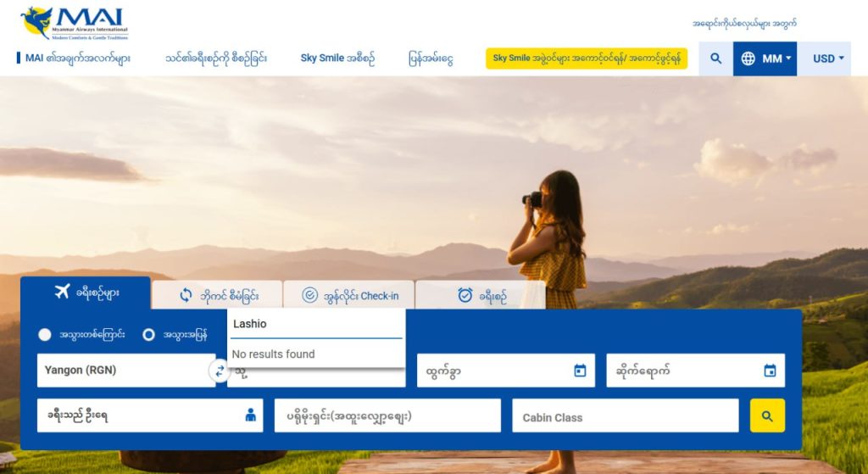This screenshot has height=474, width=868.
Task: Select the one-way trip radio button
Action: coord(45,335)
